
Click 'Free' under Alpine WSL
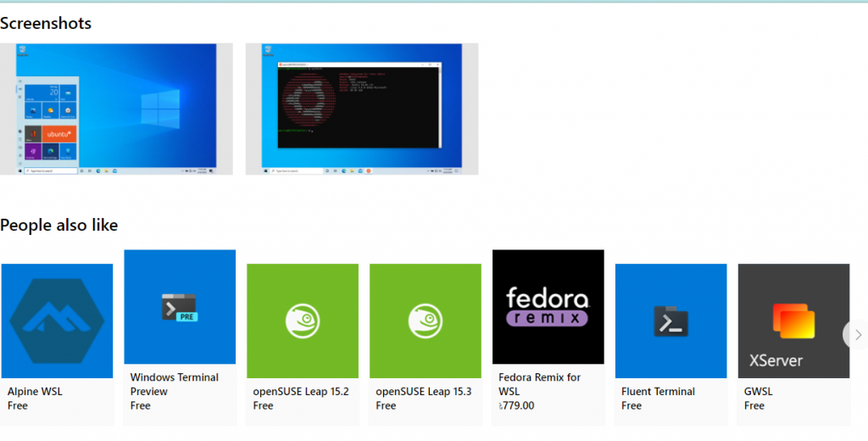pyautogui.click(x=18, y=405)
